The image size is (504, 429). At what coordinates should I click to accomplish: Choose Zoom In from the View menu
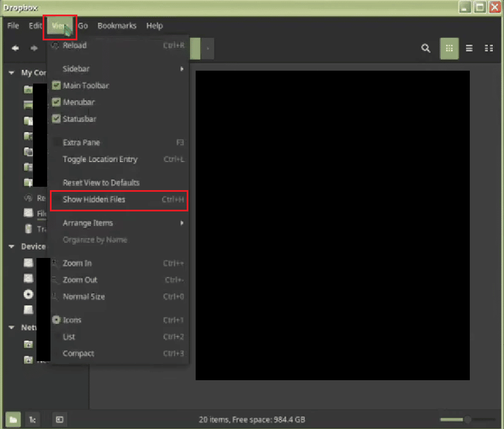coord(119,264)
